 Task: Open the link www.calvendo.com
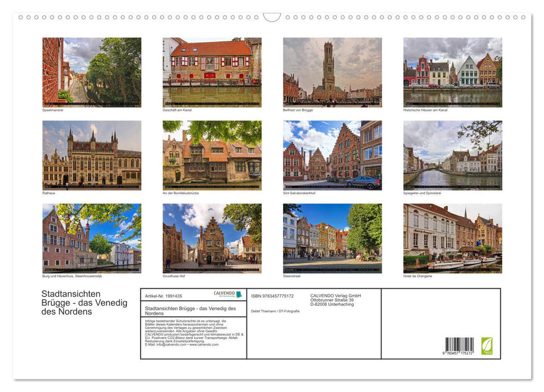[205, 346]
